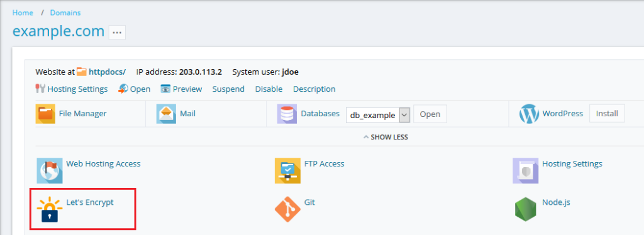Click the Mail envelope icon
The width and height of the screenshot is (644, 235).
166,114
